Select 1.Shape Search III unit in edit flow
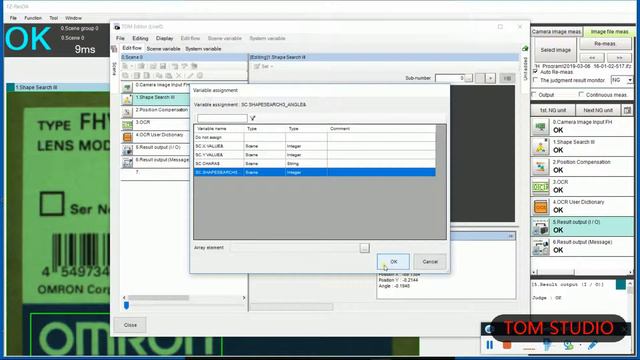Viewport: 640px width, 360px height. pos(156,99)
